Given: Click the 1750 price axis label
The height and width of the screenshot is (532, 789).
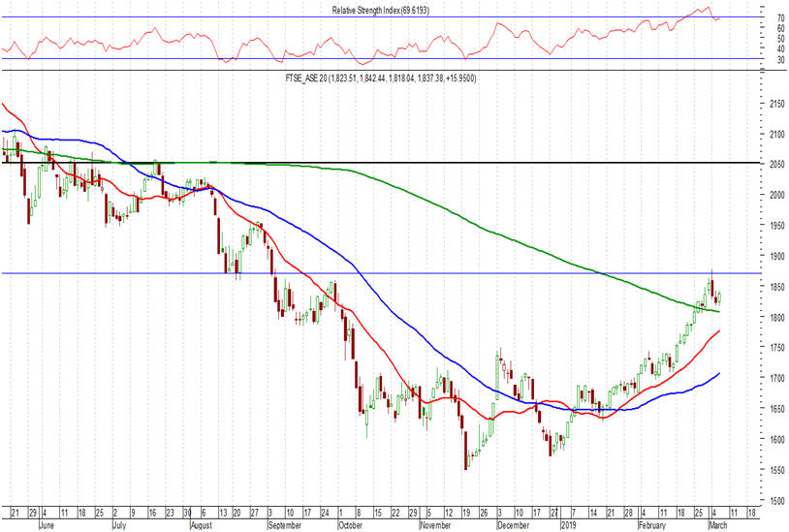Looking at the screenshot, I should click(777, 348).
